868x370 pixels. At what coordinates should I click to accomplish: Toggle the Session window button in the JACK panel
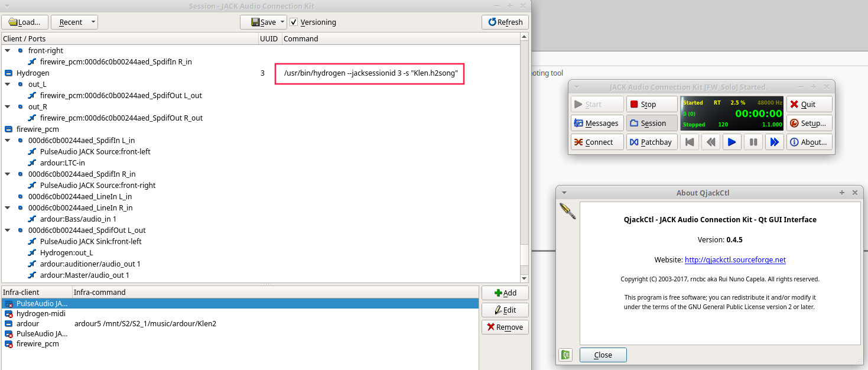tap(652, 123)
